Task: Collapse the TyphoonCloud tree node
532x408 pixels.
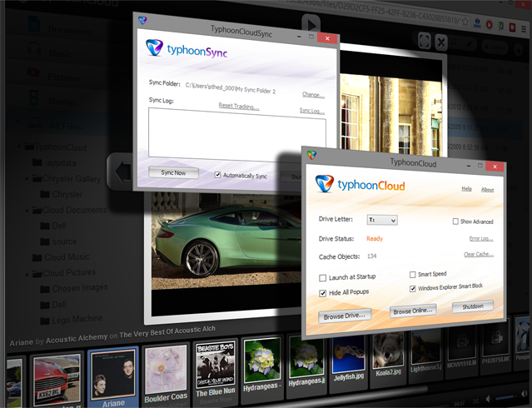Action: click(18, 147)
